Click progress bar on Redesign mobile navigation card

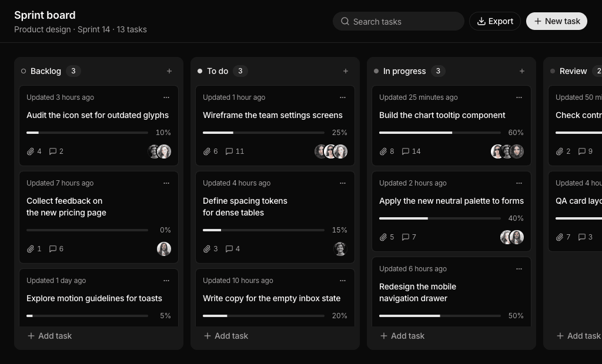click(440, 316)
